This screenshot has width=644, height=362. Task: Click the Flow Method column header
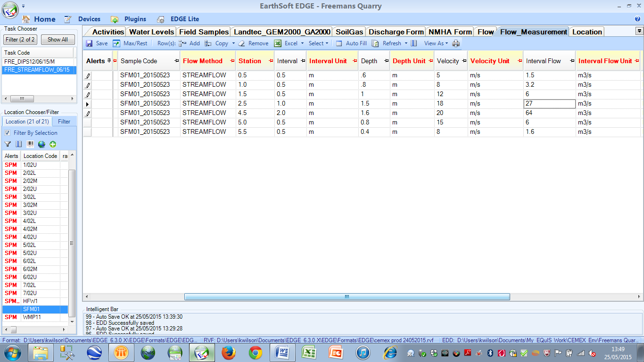click(x=208, y=61)
